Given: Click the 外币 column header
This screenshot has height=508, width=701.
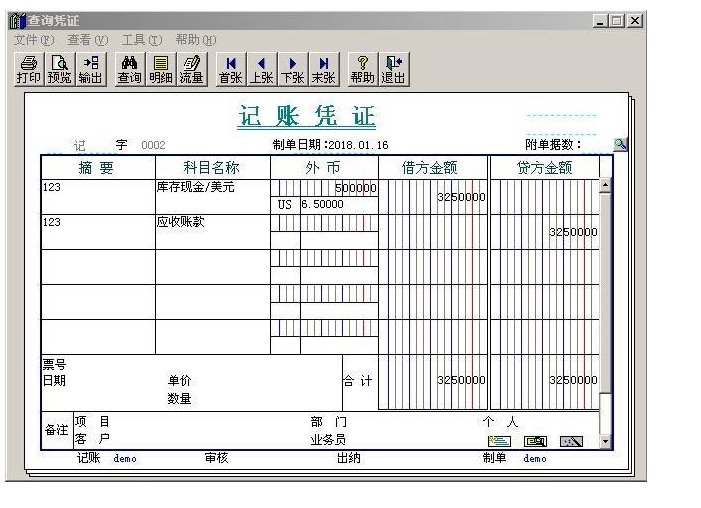Looking at the screenshot, I should pos(324,168).
